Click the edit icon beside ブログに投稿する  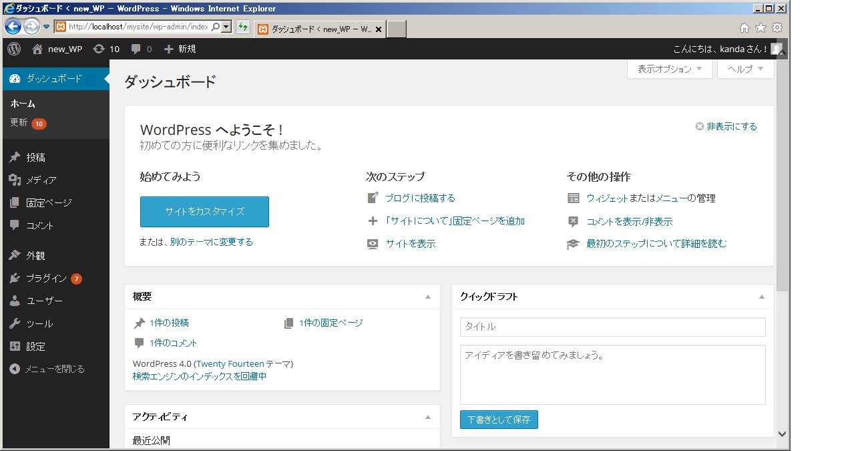pyautogui.click(x=373, y=198)
